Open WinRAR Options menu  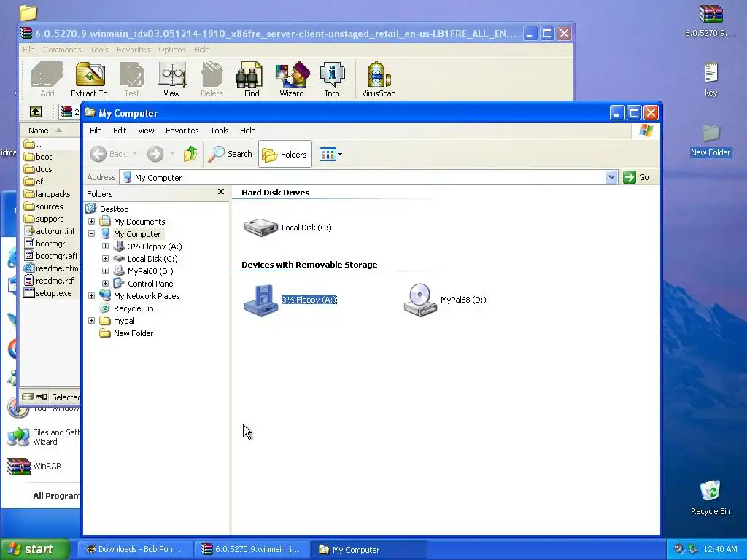[172, 50]
